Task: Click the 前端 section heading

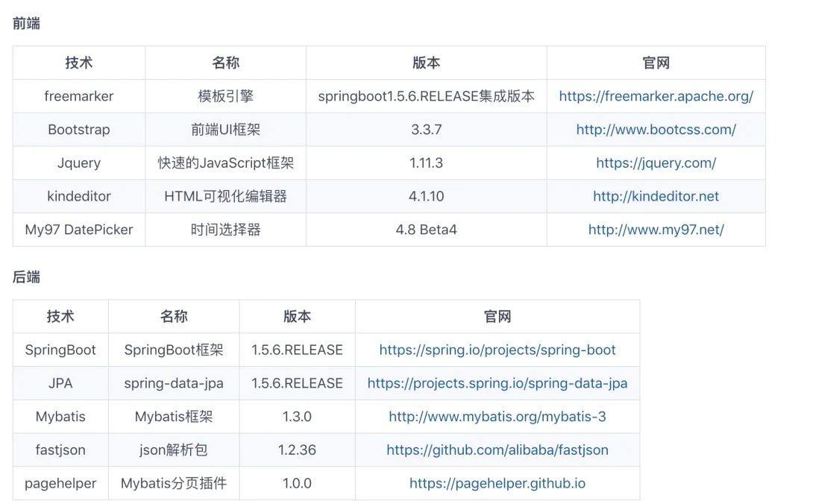Action: tap(27, 24)
